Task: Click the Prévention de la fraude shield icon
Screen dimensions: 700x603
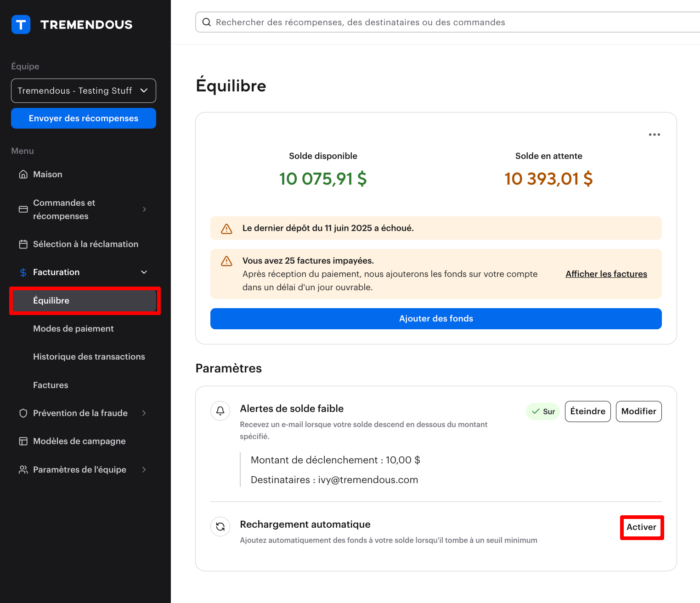Action: (23, 413)
